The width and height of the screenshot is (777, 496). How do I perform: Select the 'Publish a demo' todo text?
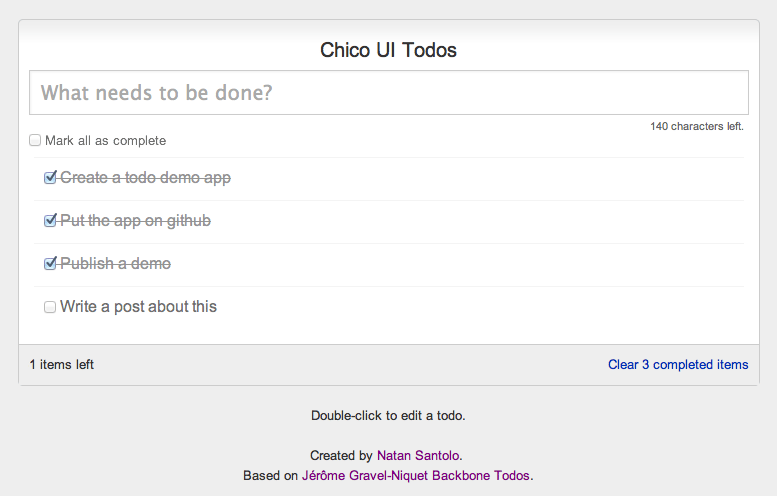pyautogui.click(x=115, y=264)
